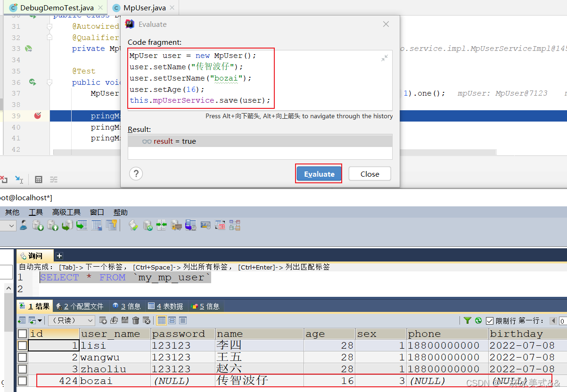The height and width of the screenshot is (392, 567).
Task: Click the help question mark in Evaluate dialog
Action: pos(136,173)
